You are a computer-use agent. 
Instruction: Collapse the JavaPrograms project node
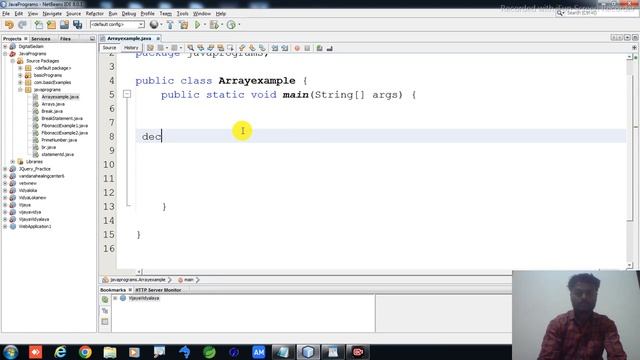pyautogui.click(x=5, y=53)
